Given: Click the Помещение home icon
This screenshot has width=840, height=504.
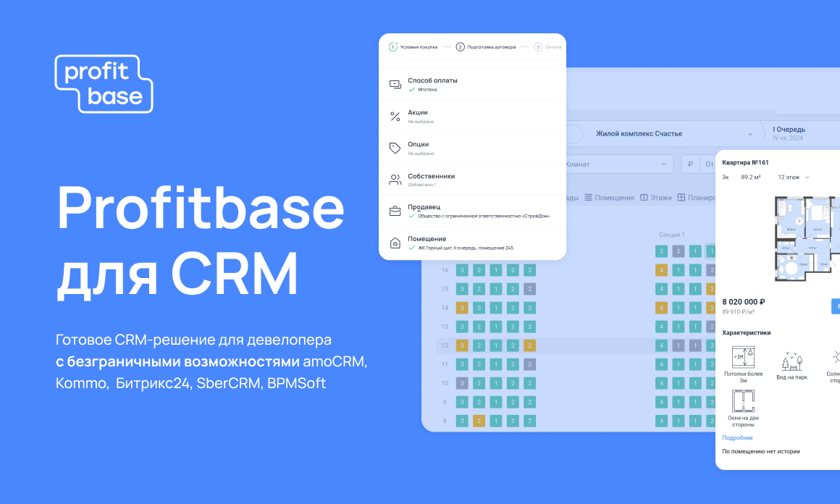Looking at the screenshot, I should pyautogui.click(x=395, y=242).
